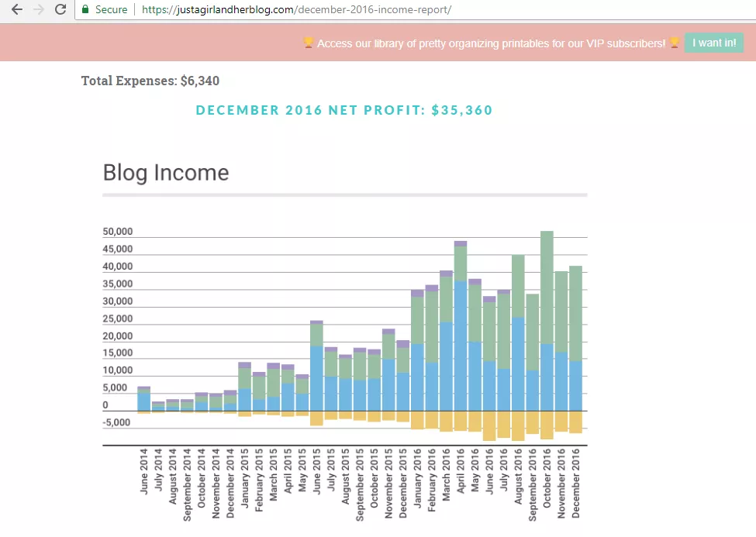Click the purple top segment of June 2015 bar
The width and height of the screenshot is (756, 537).
pos(317,322)
